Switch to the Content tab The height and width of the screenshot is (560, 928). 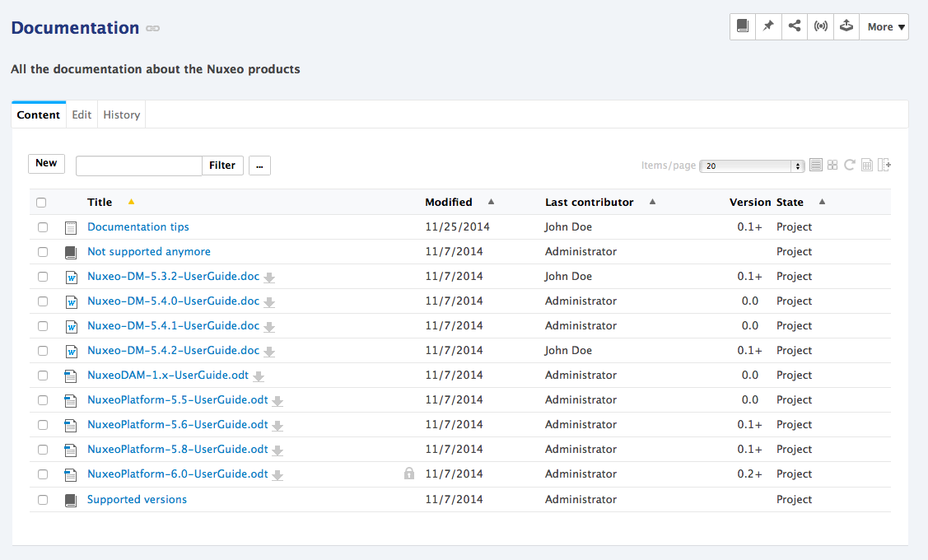point(39,114)
